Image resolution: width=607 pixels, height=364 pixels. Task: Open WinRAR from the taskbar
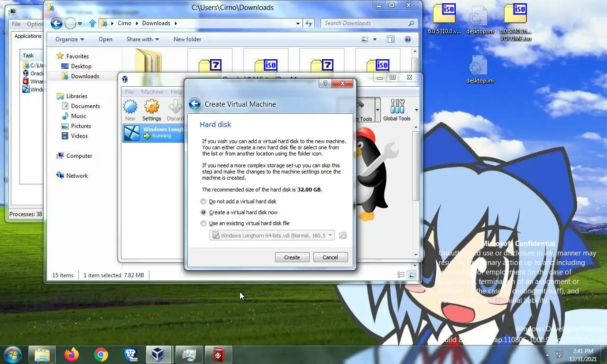tap(218, 355)
